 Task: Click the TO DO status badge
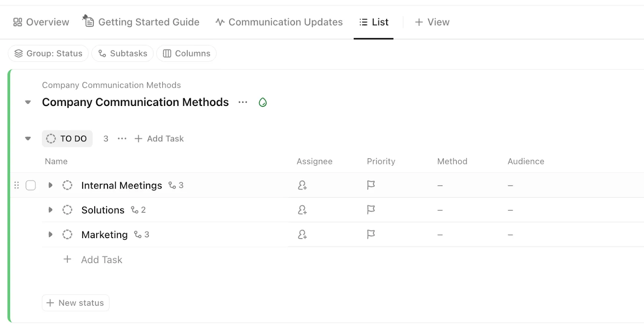tap(67, 139)
